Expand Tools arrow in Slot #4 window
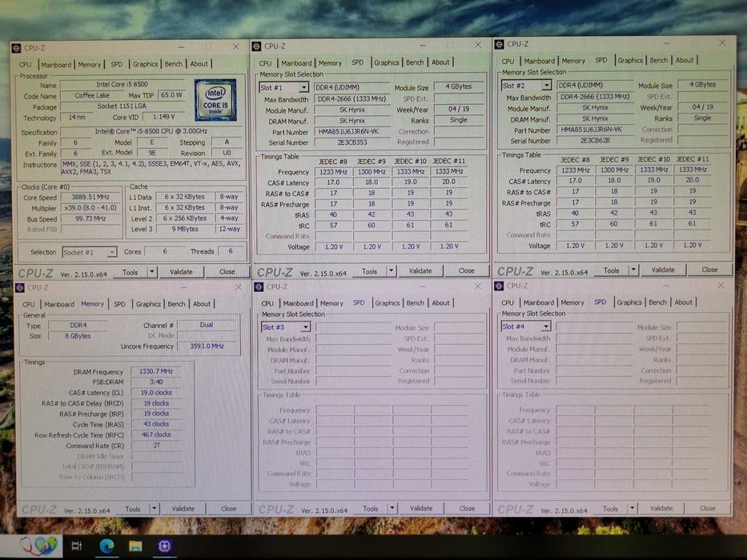 coord(632,509)
